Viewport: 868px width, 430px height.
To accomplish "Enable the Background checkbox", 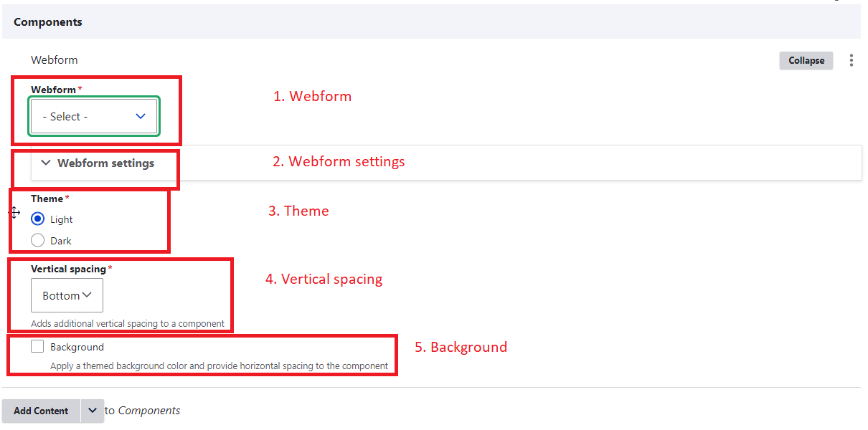I will click(x=37, y=347).
